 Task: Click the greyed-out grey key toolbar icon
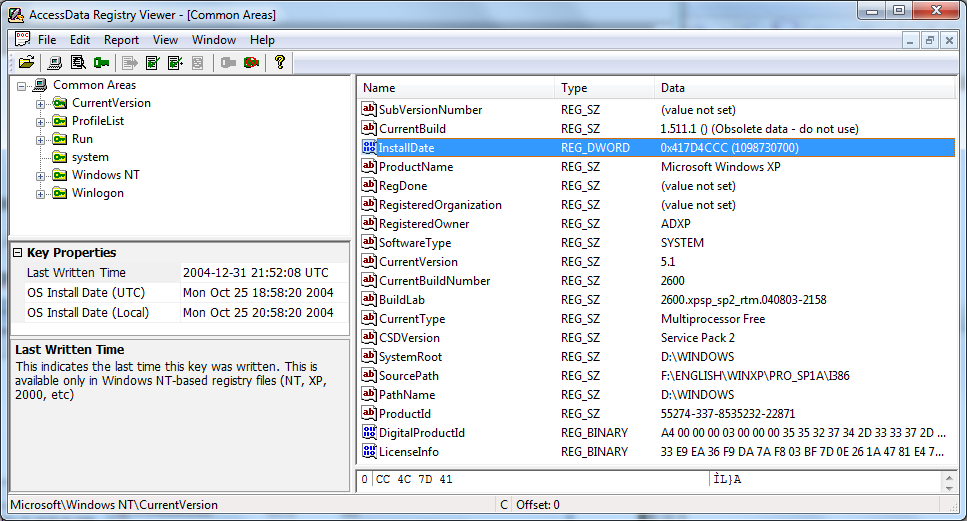(228, 62)
